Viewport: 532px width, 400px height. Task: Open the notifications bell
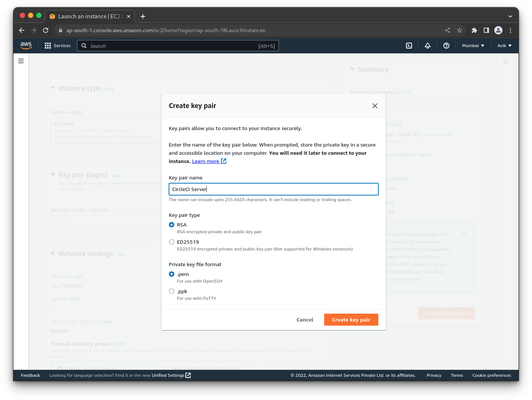coord(427,46)
